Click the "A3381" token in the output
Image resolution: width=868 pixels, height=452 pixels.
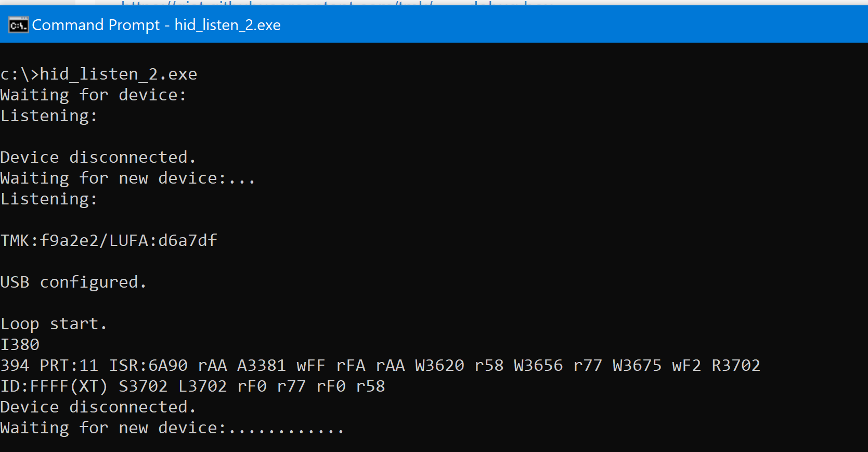point(262,366)
